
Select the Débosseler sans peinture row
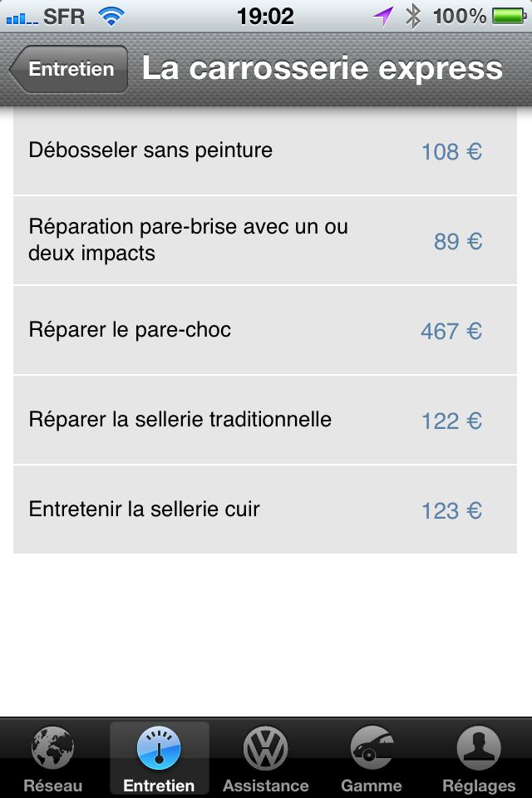264,150
